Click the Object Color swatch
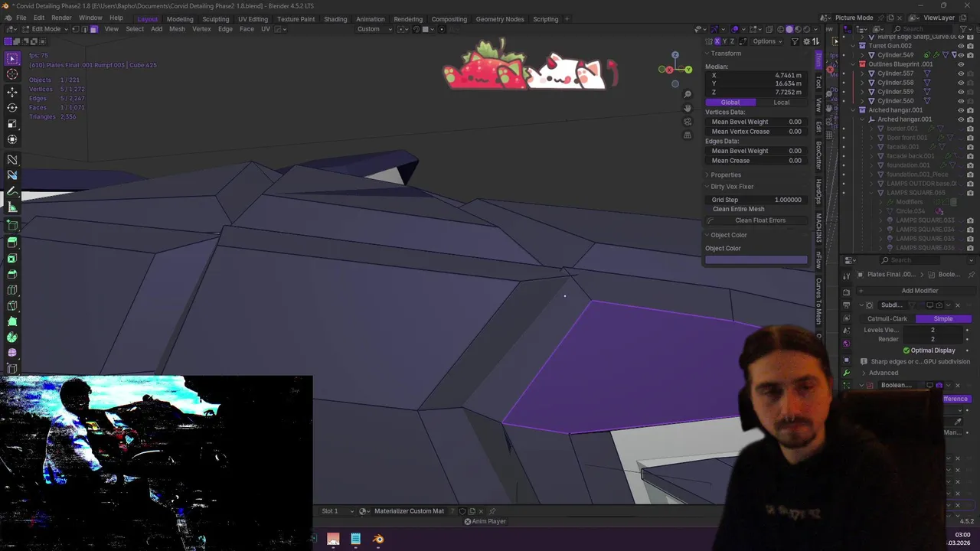 pos(756,260)
